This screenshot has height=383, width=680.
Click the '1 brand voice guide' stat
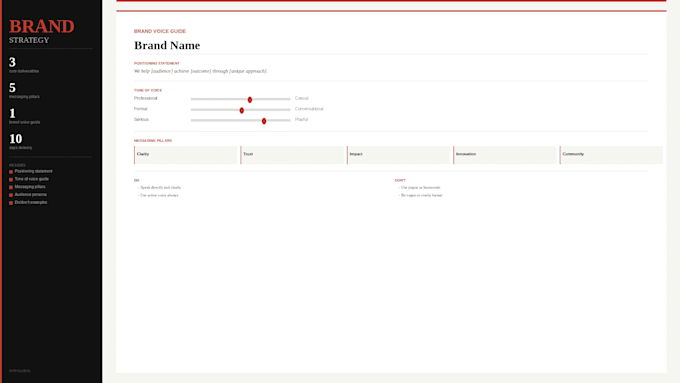tap(25, 116)
